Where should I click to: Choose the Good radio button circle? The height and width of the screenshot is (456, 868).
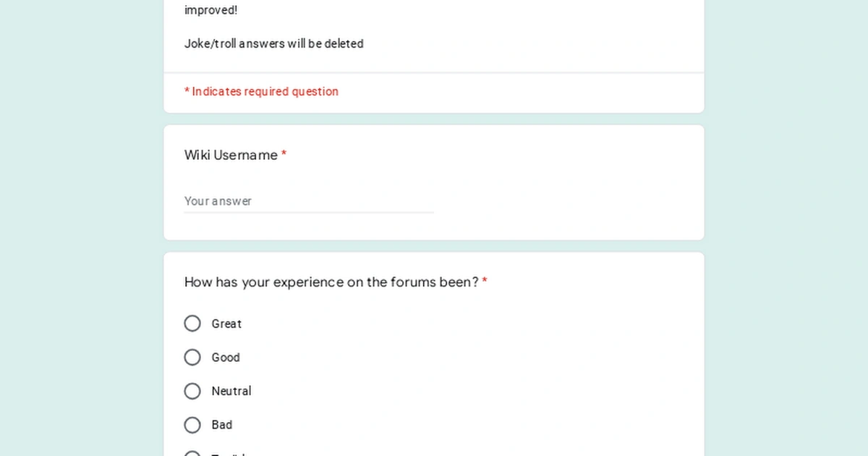tap(192, 358)
